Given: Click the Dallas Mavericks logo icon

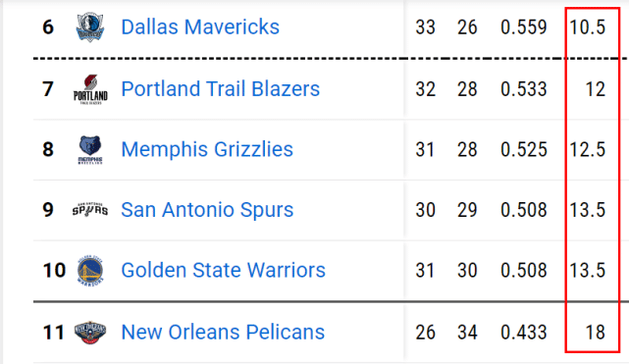Looking at the screenshot, I should (x=90, y=26).
